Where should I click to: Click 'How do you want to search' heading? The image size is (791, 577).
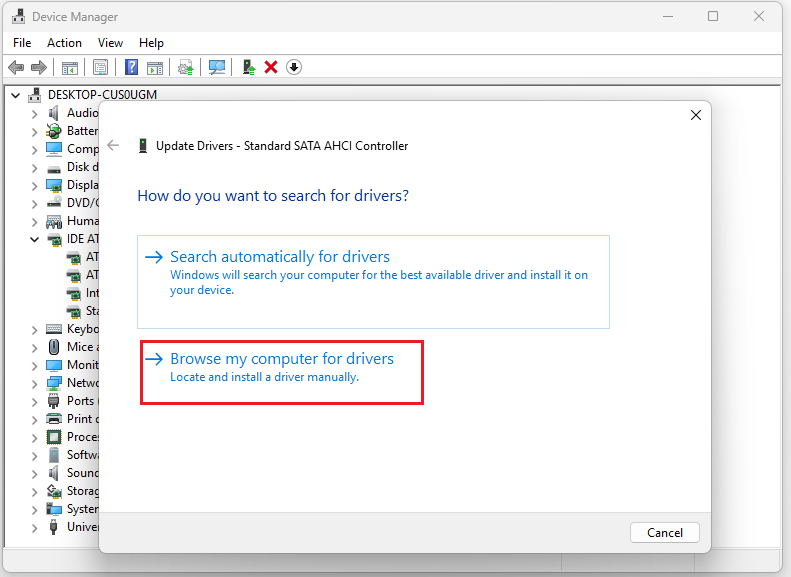(x=273, y=195)
